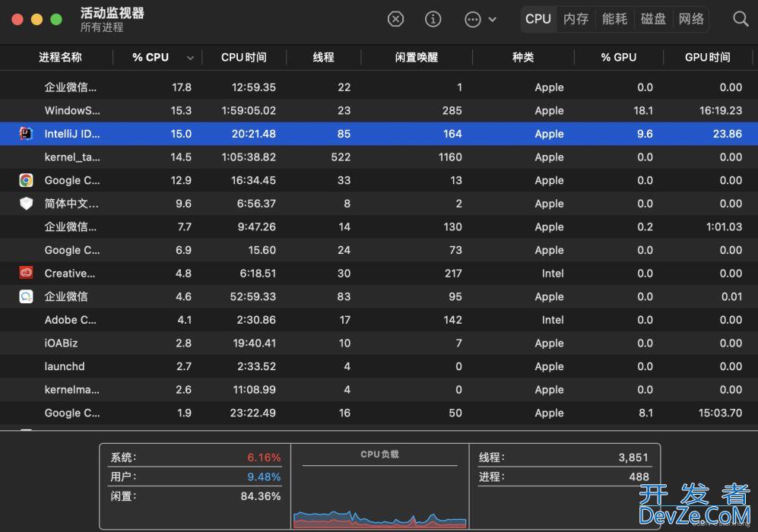Click the more actions ellipsis icon
The width and height of the screenshot is (758, 532).
(x=472, y=19)
